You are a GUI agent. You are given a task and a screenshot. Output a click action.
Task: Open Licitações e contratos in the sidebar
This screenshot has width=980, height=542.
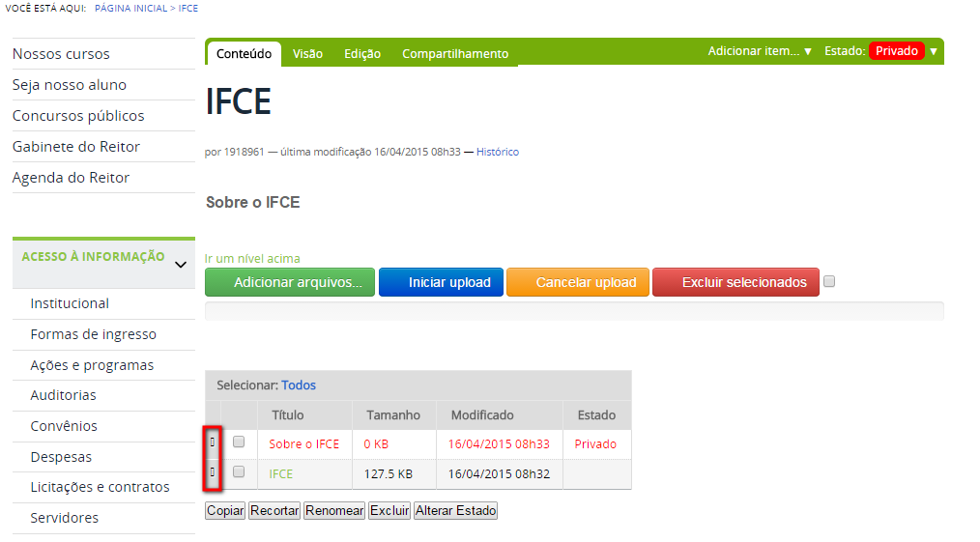pyautogui.click(x=100, y=487)
